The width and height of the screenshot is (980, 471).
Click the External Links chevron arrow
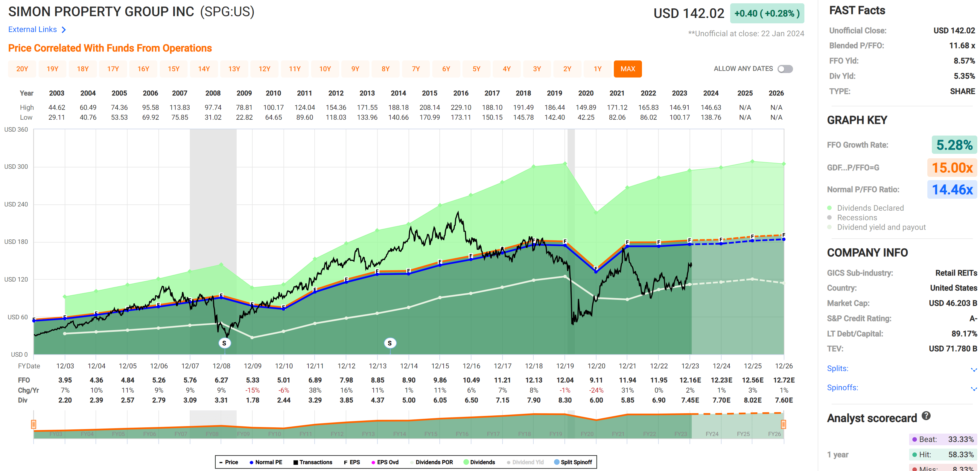[x=64, y=30]
